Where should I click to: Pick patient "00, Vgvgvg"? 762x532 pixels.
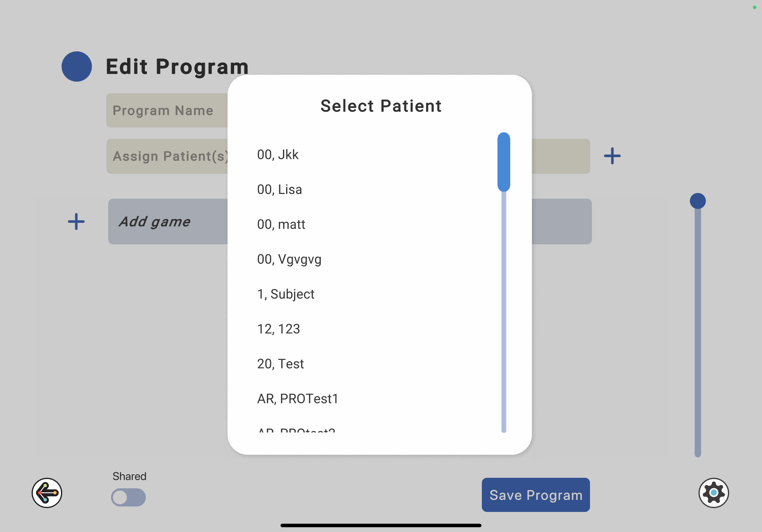click(x=289, y=259)
